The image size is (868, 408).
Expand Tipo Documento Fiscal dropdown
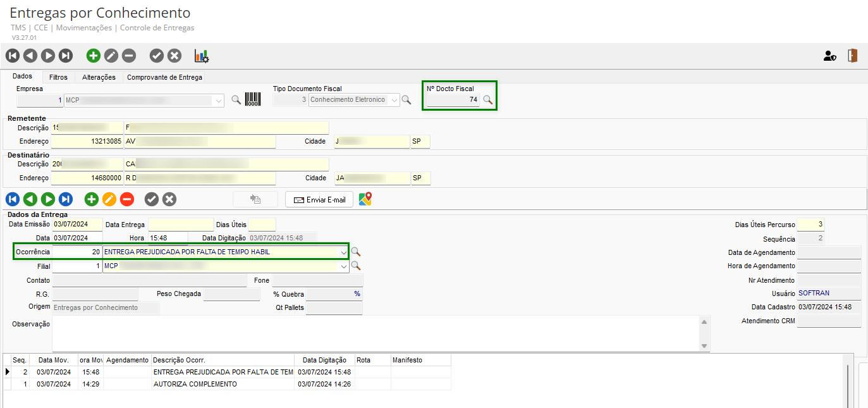[x=394, y=100]
